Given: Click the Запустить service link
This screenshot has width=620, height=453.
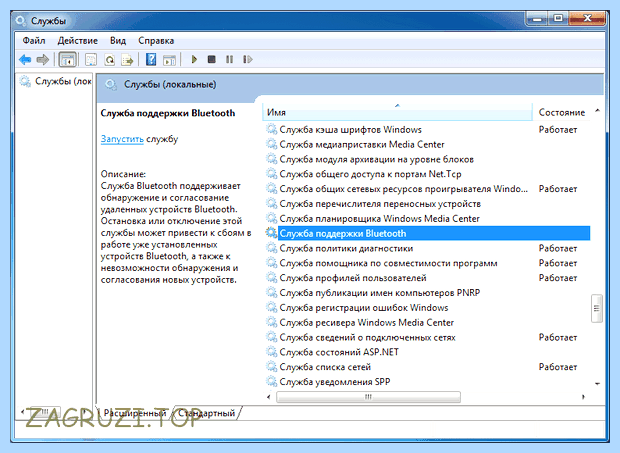Looking at the screenshot, I should coord(122,139).
